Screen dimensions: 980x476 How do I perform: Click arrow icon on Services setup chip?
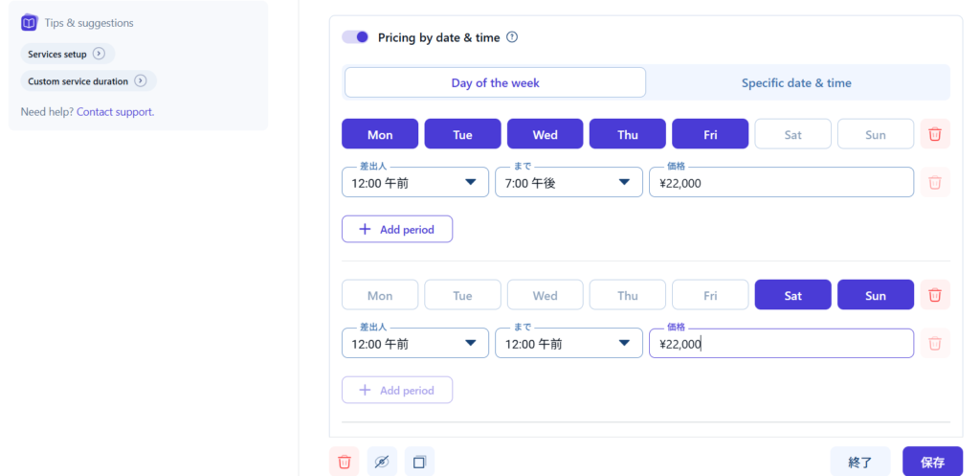[99, 54]
